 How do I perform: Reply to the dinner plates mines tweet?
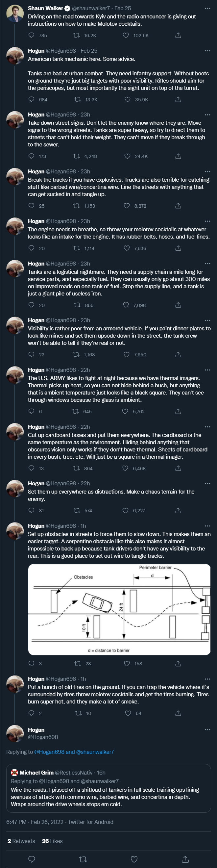point(31,354)
